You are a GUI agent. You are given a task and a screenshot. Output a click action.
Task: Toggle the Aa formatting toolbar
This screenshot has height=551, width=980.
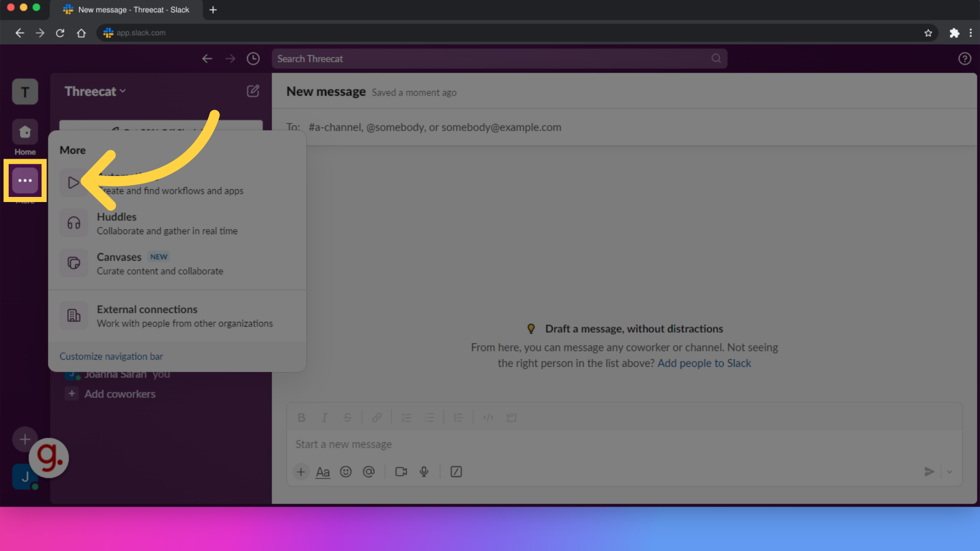[x=323, y=472]
